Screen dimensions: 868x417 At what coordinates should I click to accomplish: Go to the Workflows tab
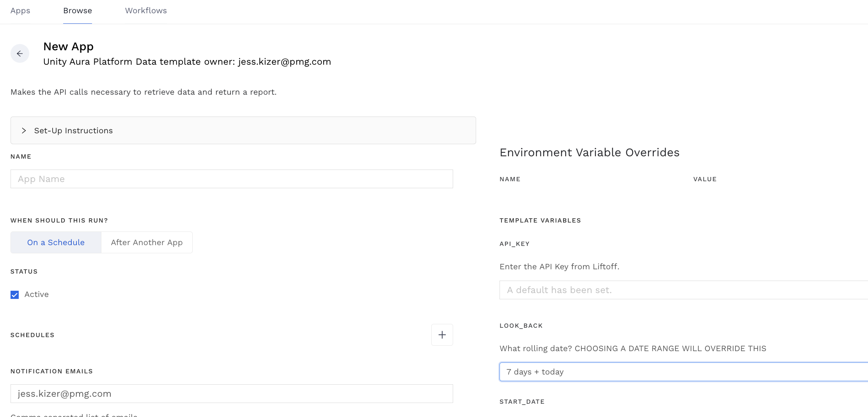tap(146, 11)
